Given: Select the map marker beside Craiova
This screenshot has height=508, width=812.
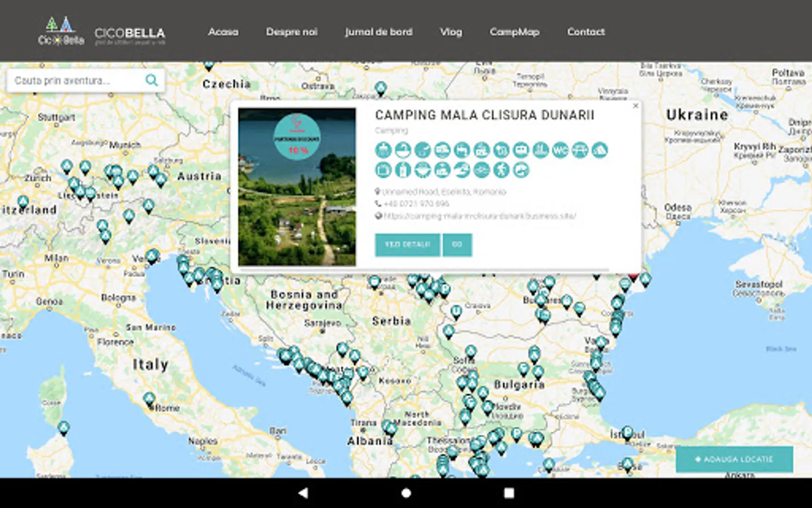Looking at the screenshot, I should (x=456, y=312).
